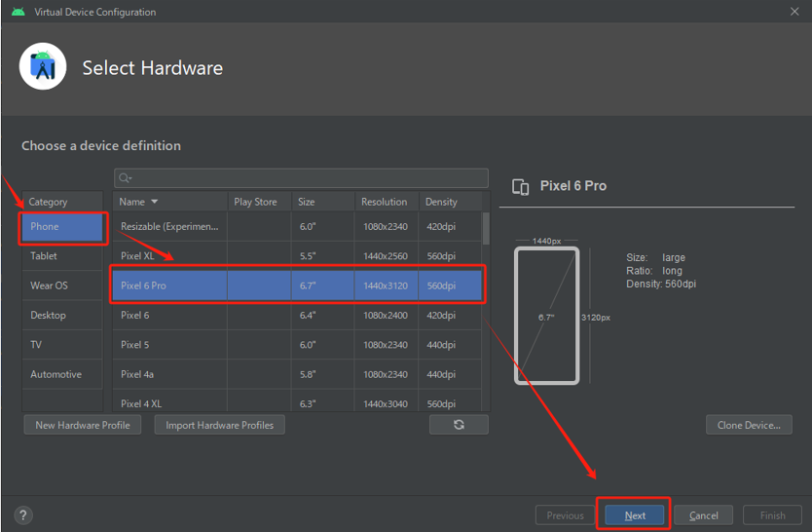Click Import Hardware Profiles button

220,425
